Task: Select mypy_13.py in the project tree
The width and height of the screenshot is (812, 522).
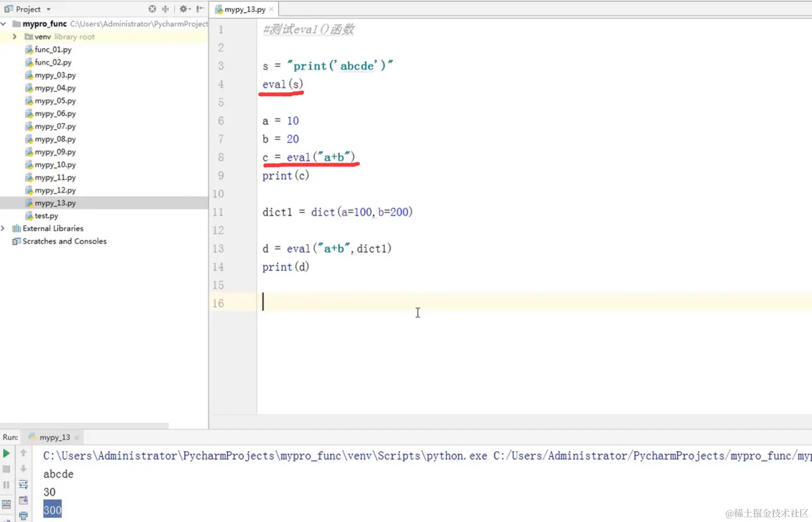Action: coord(55,203)
